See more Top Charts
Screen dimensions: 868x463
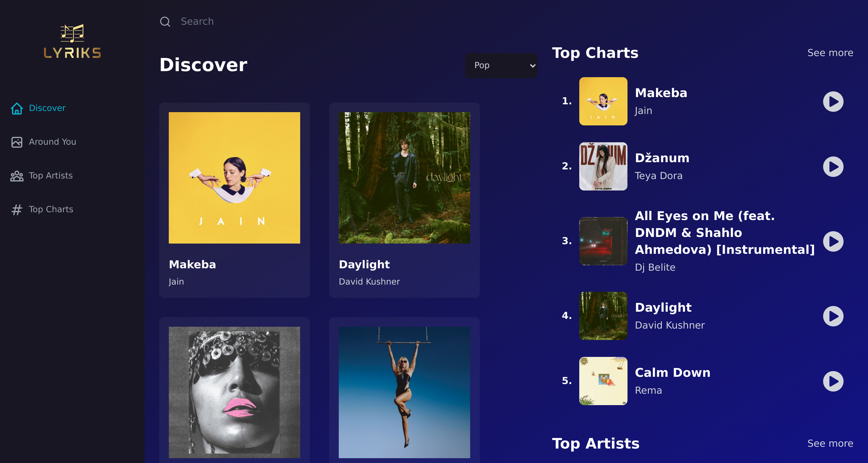pyautogui.click(x=830, y=53)
